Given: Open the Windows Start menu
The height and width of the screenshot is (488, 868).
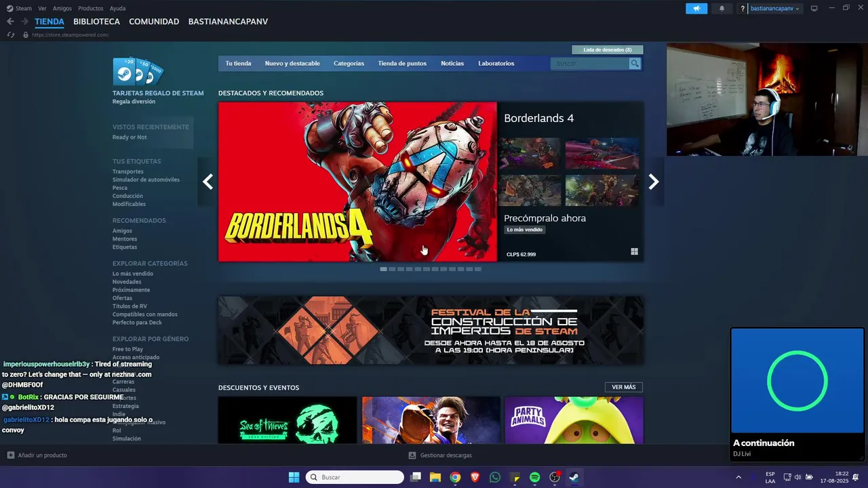Looking at the screenshot, I should pyautogui.click(x=294, y=477).
